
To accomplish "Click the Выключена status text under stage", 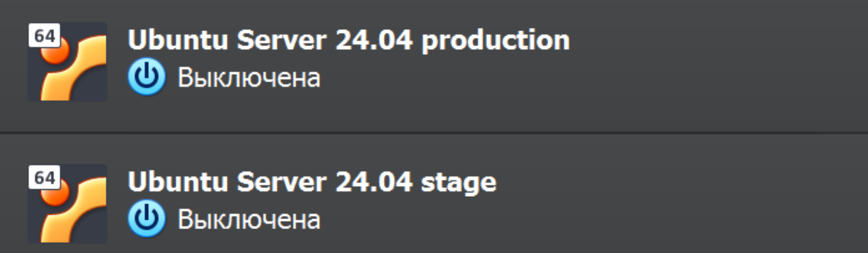I will pos(249,220).
